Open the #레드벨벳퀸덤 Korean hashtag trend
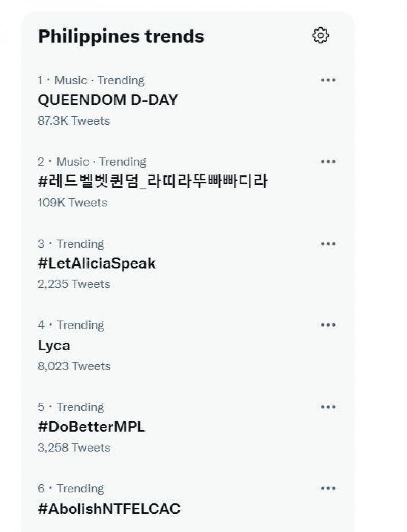The height and width of the screenshot is (532, 407). [x=152, y=182]
